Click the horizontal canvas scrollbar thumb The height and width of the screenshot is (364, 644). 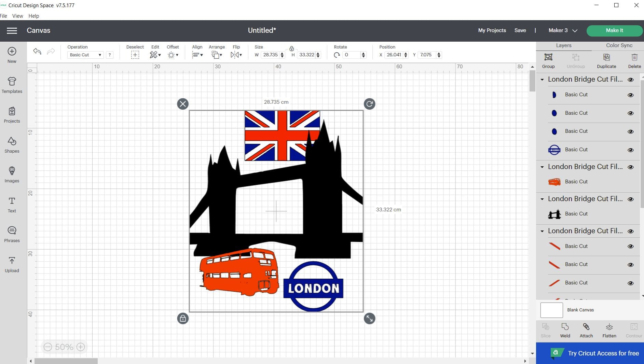66,361
